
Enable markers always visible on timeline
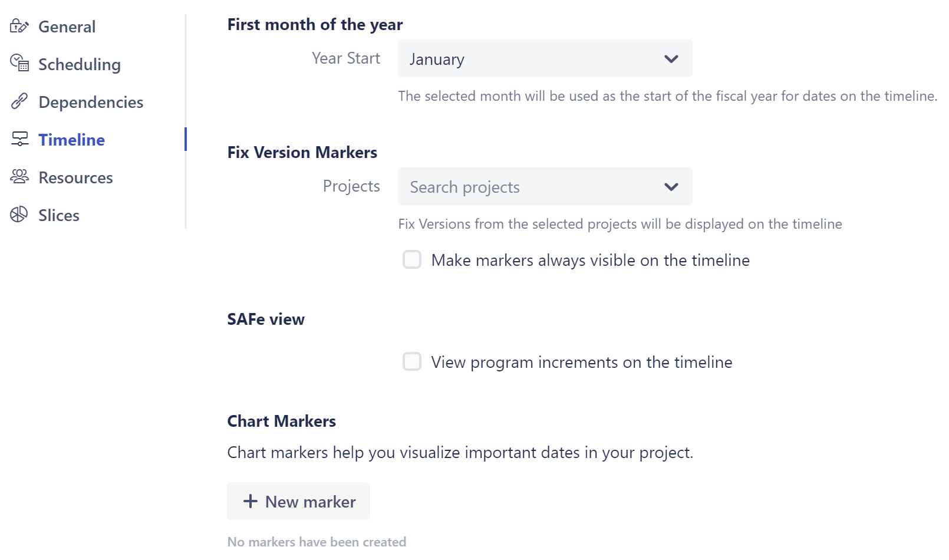click(x=411, y=259)
